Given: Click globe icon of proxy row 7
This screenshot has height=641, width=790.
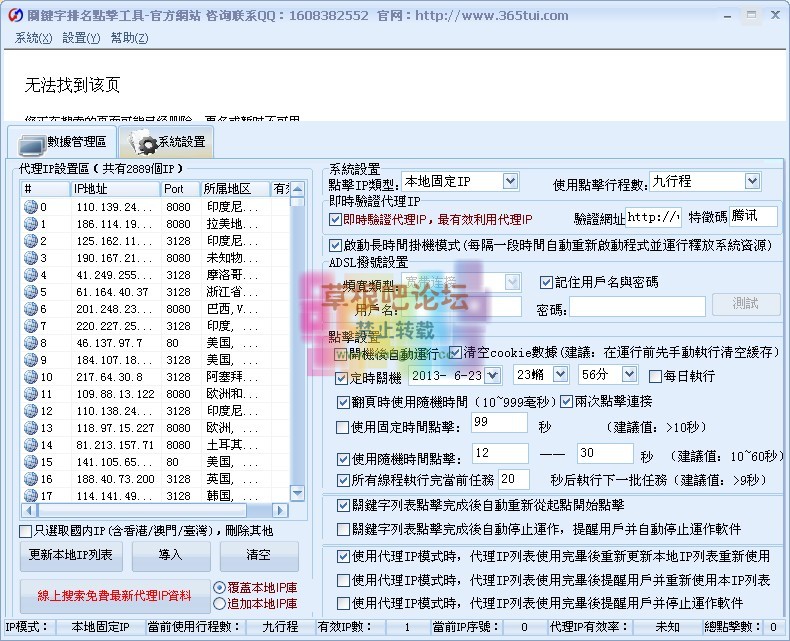Looking at the screenshot, I should [31, 326].
